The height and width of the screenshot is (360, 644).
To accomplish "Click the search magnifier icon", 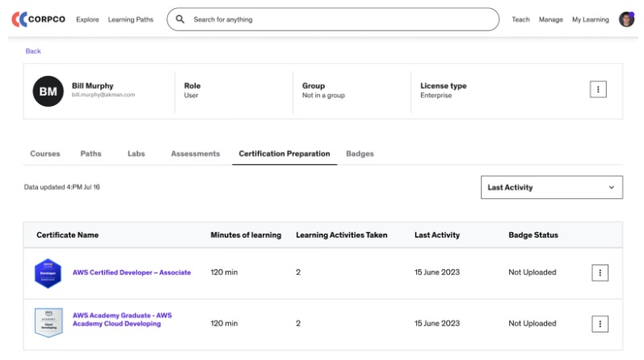I will (180, 19).
